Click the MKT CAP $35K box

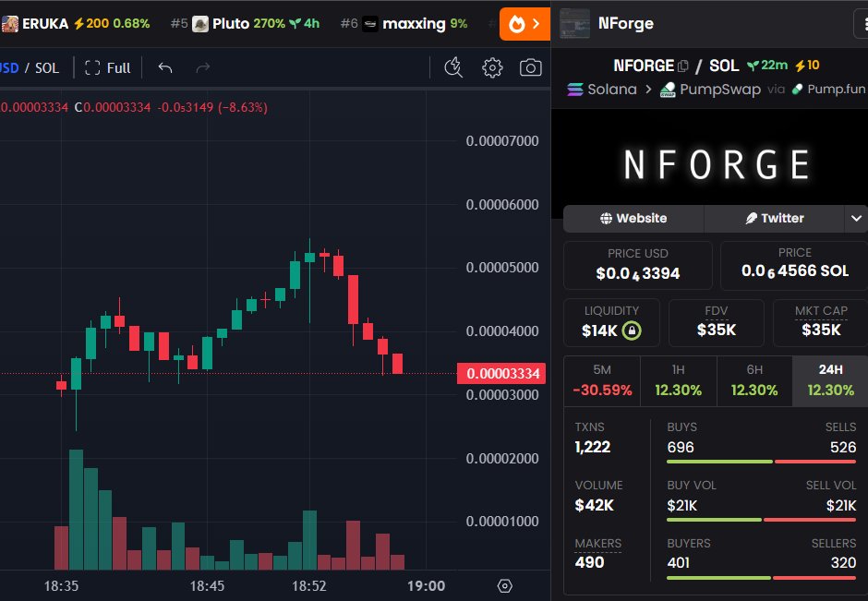(820, 322)
